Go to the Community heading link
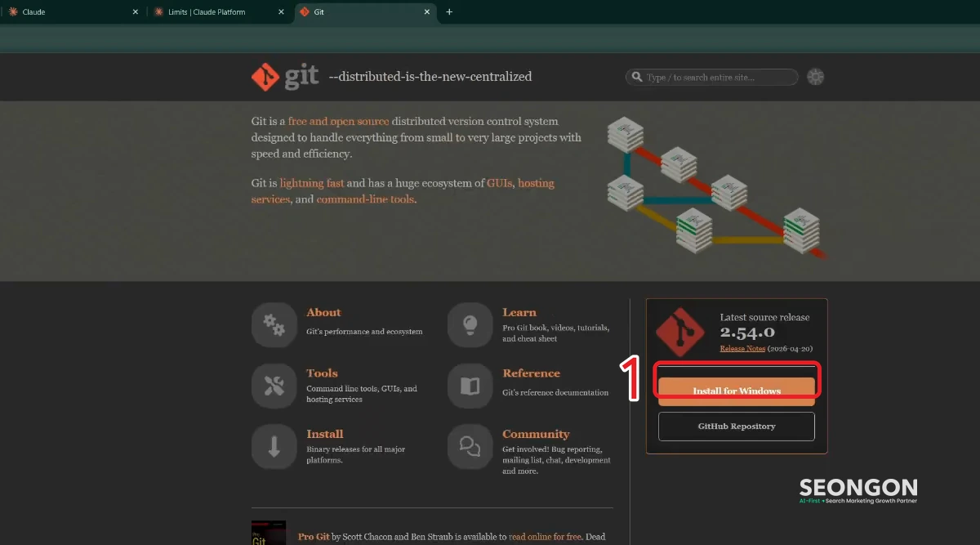 click(536, 434)
